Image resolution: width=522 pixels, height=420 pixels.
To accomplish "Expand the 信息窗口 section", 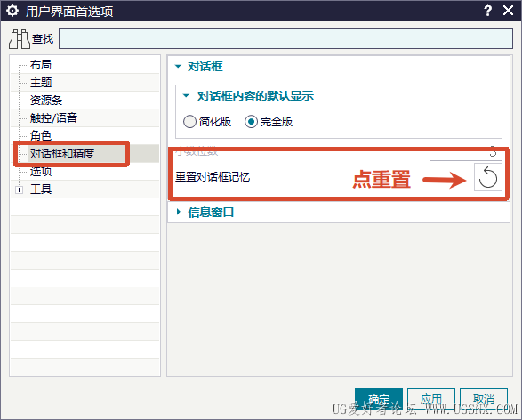I will (x=179, y=212).
